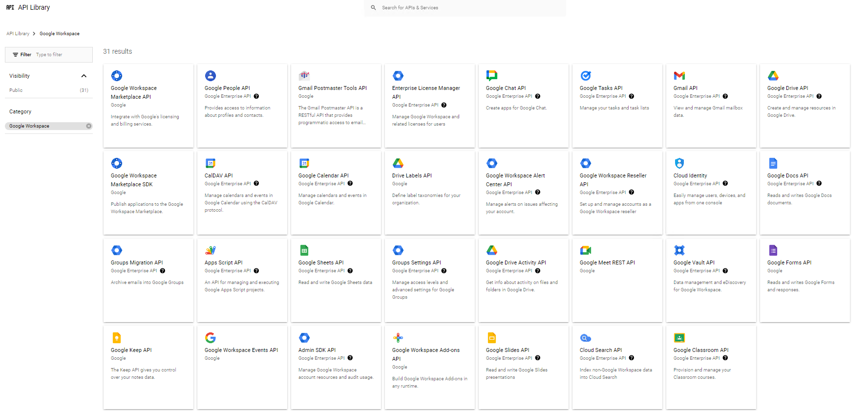Click the '31 results' count text
This screenshot has width=868, height=415.
(x=118, y=51)
